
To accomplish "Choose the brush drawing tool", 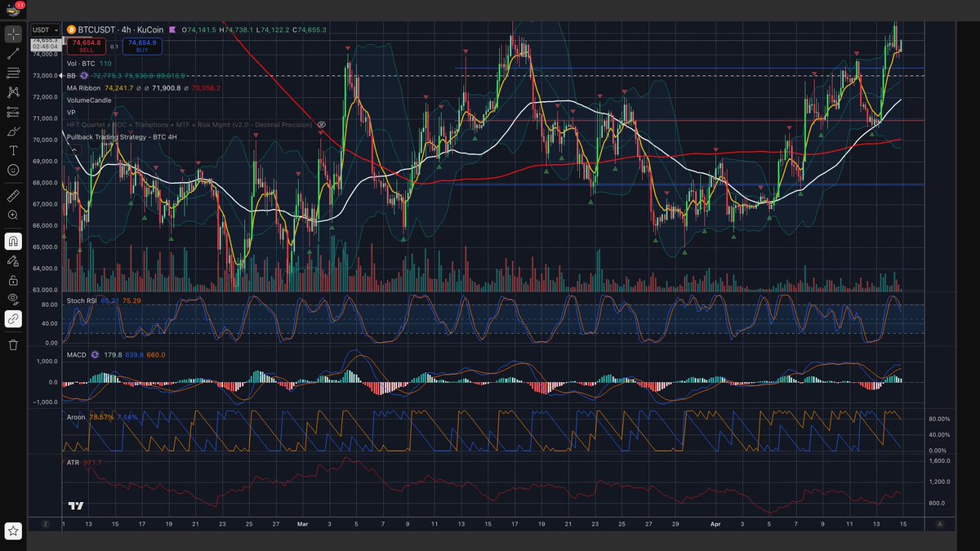I will (x=13, y=131).
